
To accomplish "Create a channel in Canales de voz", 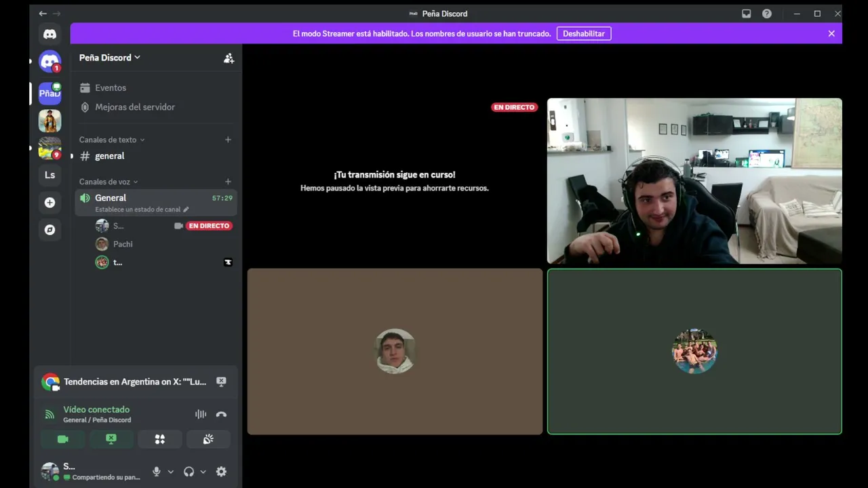I will tap(228, 182).
